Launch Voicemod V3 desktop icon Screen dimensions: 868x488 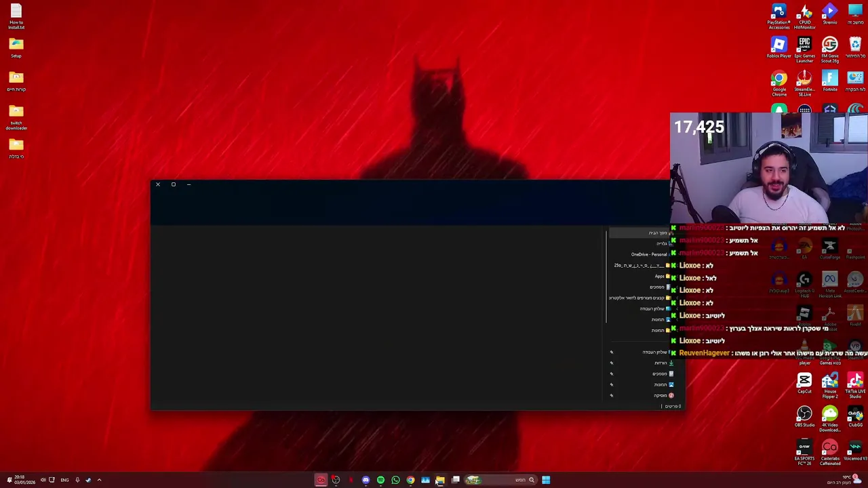pyautogui.click(x=855, y=450)
